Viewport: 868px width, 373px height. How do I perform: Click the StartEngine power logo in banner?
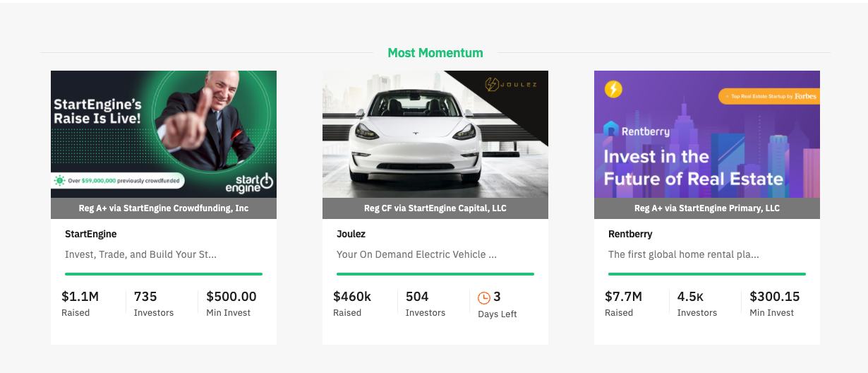[249, 183]
